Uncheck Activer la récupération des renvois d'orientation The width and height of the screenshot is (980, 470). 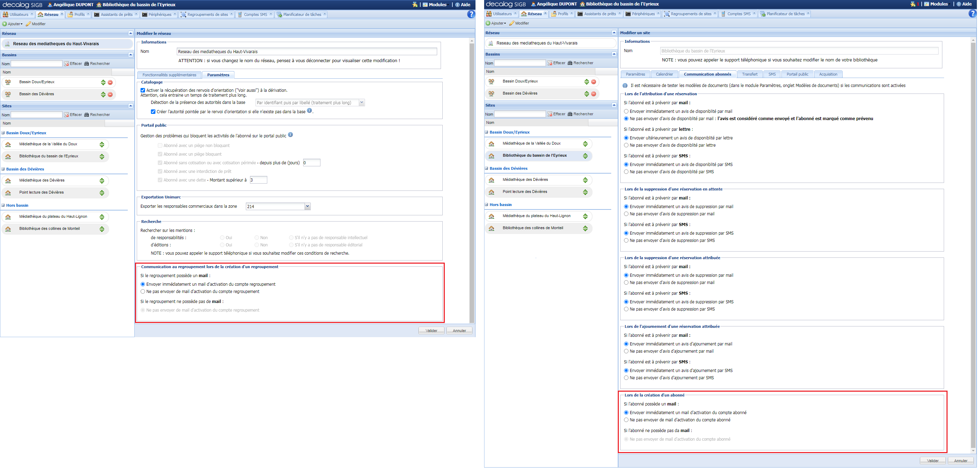point(143,90)
